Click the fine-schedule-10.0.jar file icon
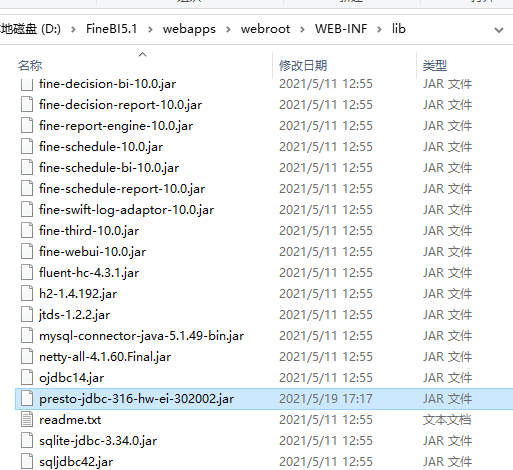 coord(27,147)
